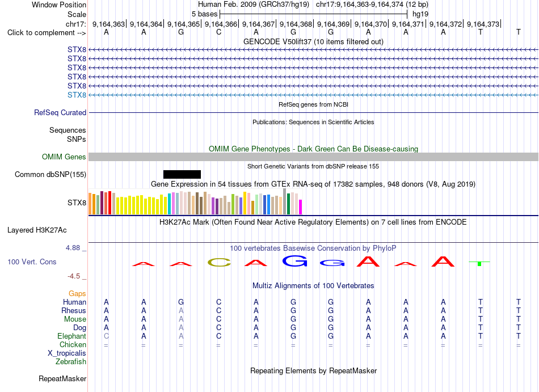Screen dimensions: 539x392
Task: Click the black dbSNP variant block
Action: click(182, 175)
